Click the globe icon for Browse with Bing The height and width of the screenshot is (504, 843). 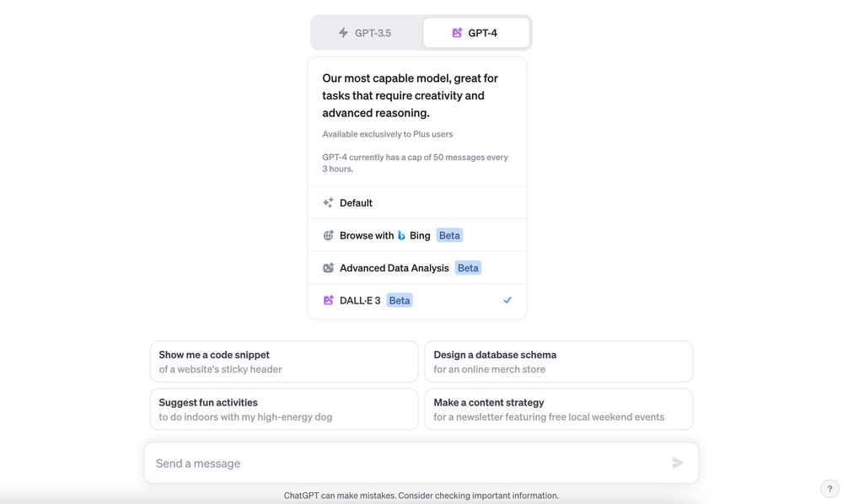[x=327, y=235]
